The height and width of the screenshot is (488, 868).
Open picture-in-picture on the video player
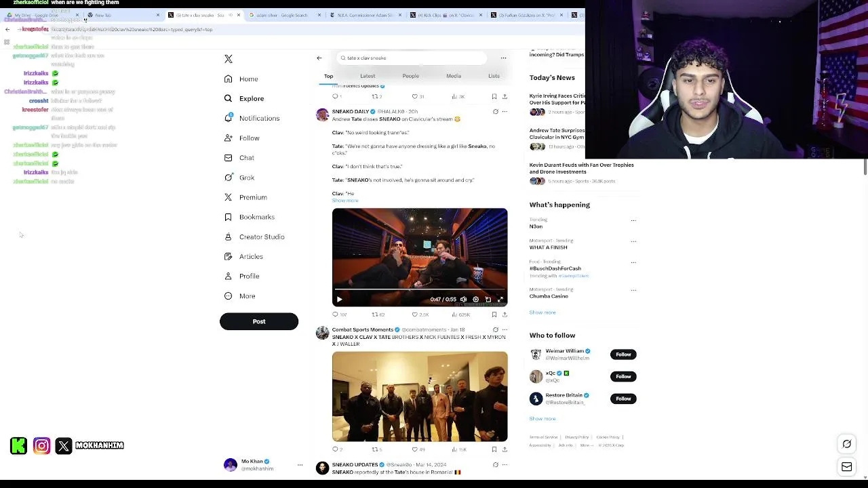tap(488, 299)
